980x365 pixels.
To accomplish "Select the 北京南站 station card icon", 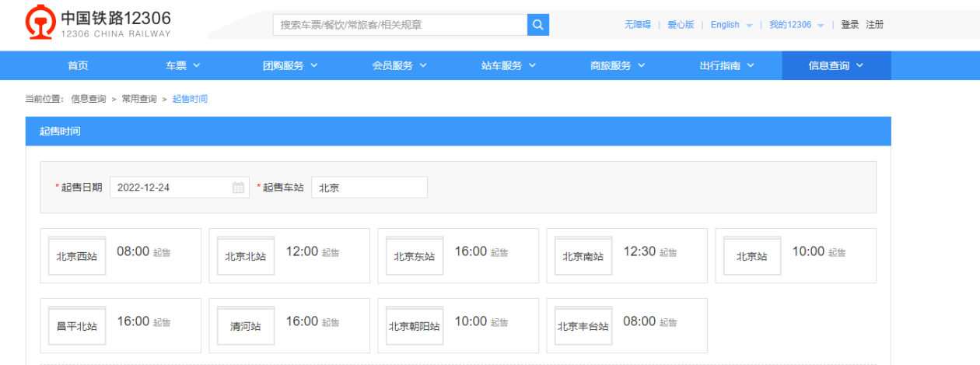I will pos(583,256).
